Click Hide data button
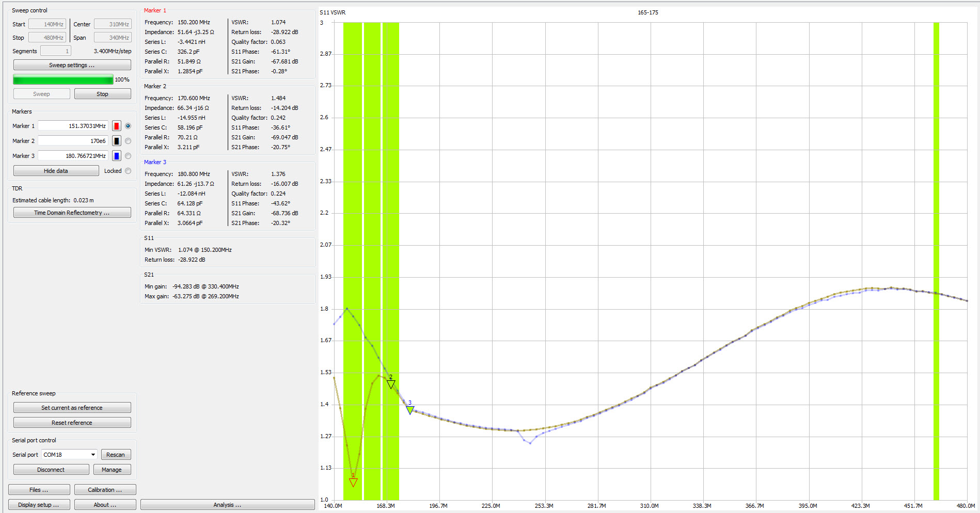The image size is (980, 513). (x=56, y=171)
